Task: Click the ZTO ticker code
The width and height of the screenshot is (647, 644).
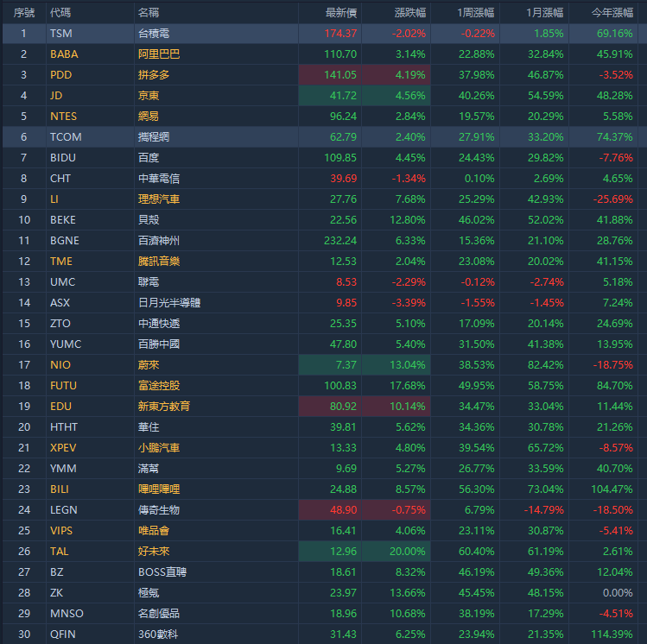Action: point(60,323)
